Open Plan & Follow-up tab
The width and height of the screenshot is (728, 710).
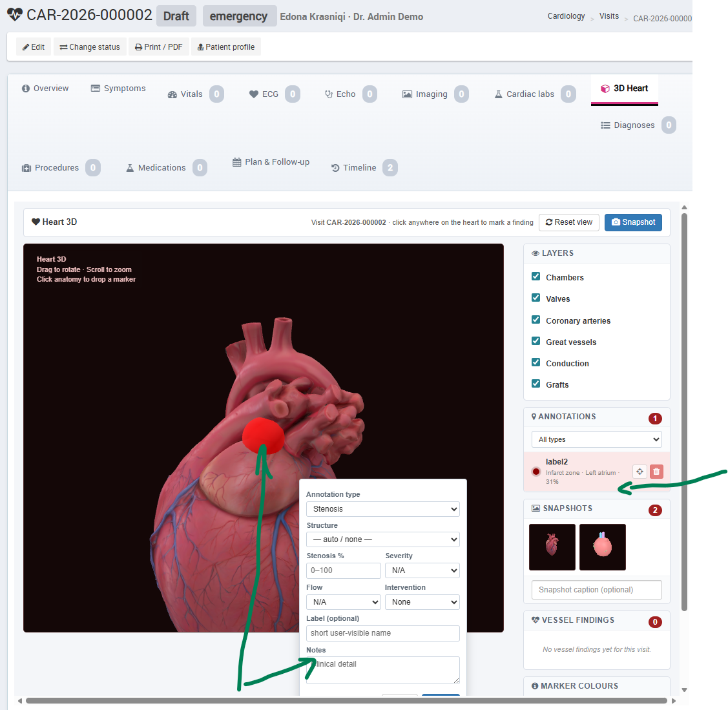pyautogui.click(x=271, y=162)
